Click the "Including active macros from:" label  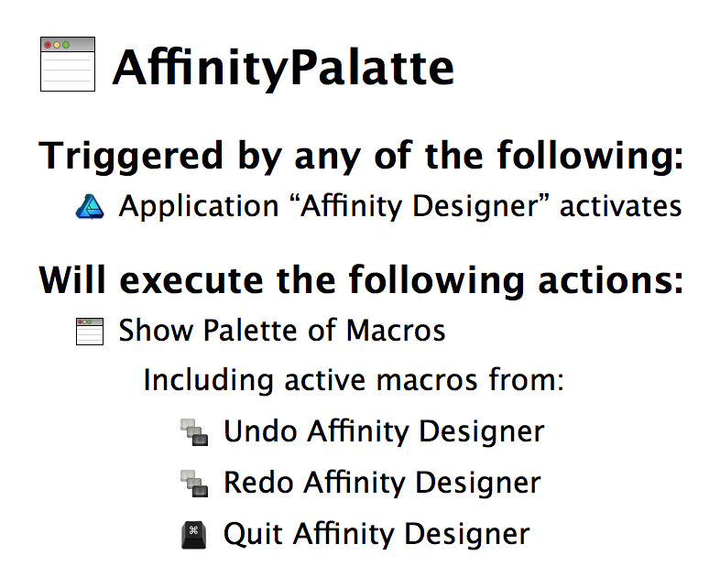click(354, 380)
